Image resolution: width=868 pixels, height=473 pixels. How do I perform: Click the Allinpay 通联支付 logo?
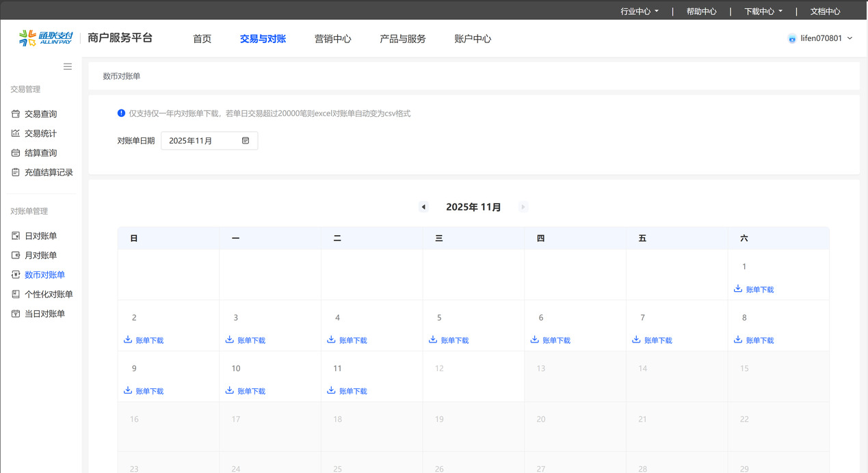tap(46, 38)
